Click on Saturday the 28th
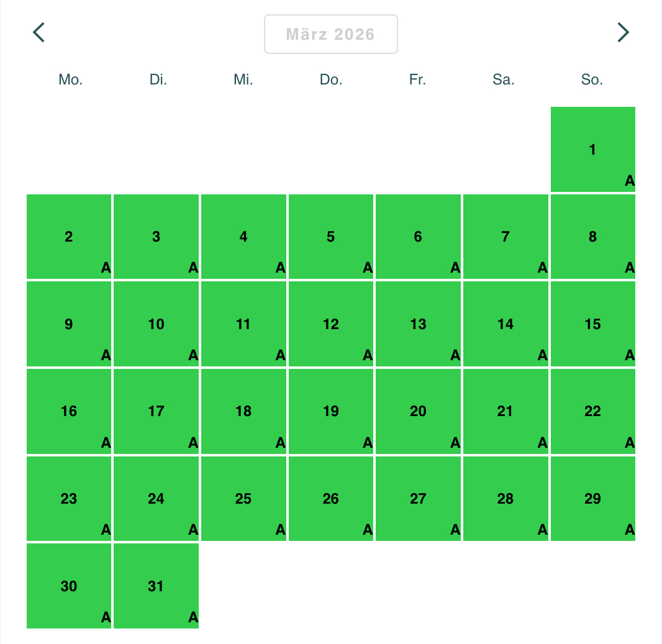The image size is (662, 644). tap(506, 499)
